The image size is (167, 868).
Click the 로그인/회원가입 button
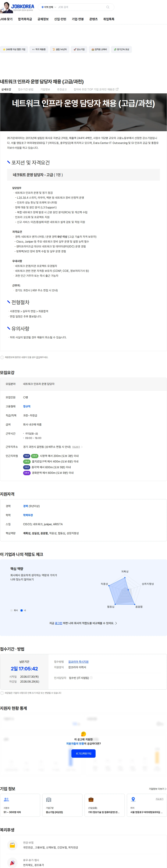tap(83, 754)
